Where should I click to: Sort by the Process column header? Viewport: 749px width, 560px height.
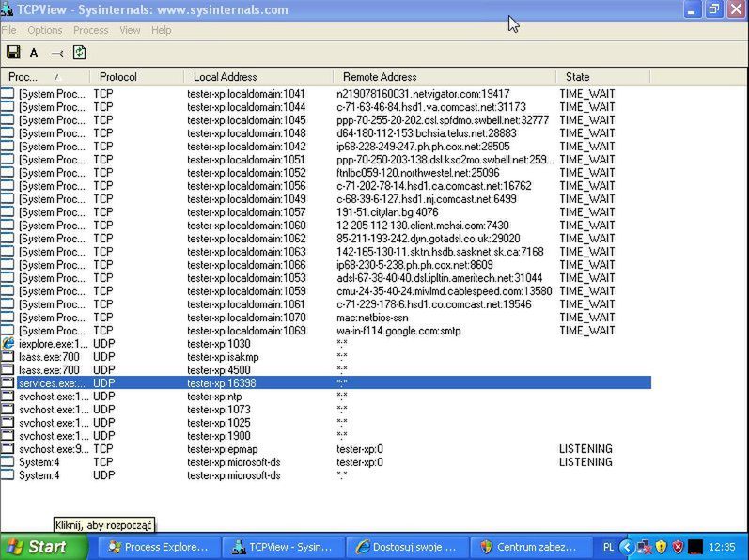coord(45,77)
